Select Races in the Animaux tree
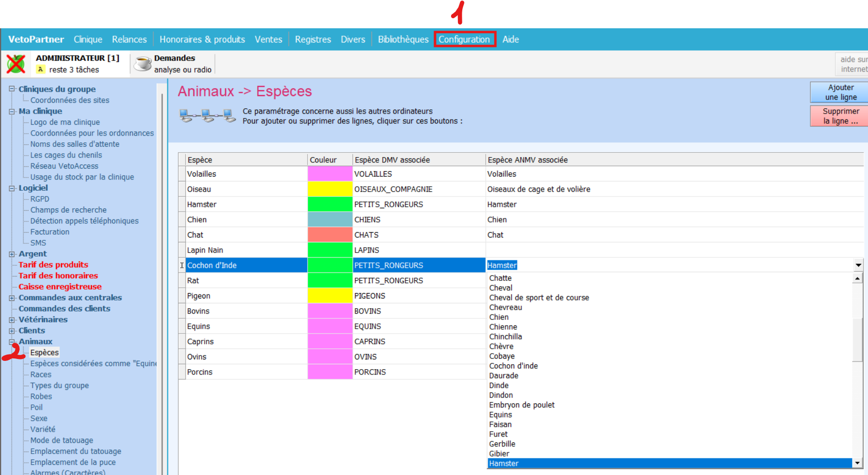This screenshot has height=475, width=868. (x=41, y=375)
